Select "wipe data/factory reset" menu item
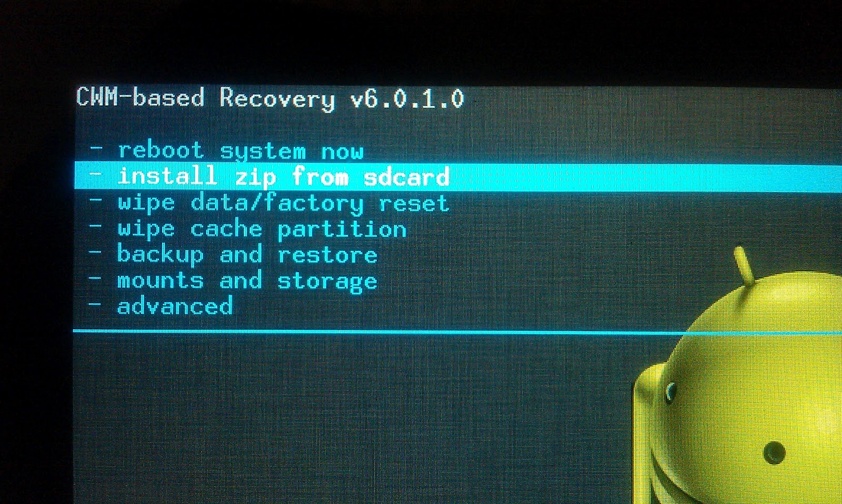This screenshot has height=504, width=842. 283,204
